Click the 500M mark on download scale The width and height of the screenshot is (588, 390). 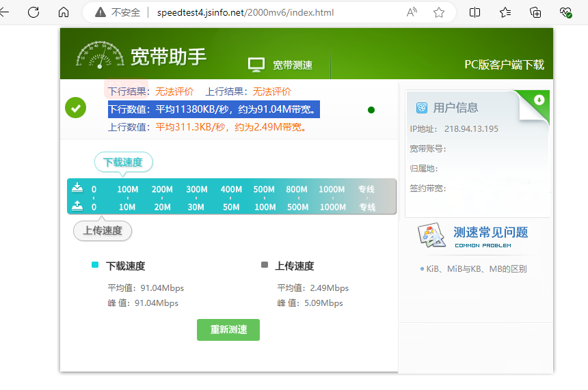264,189
